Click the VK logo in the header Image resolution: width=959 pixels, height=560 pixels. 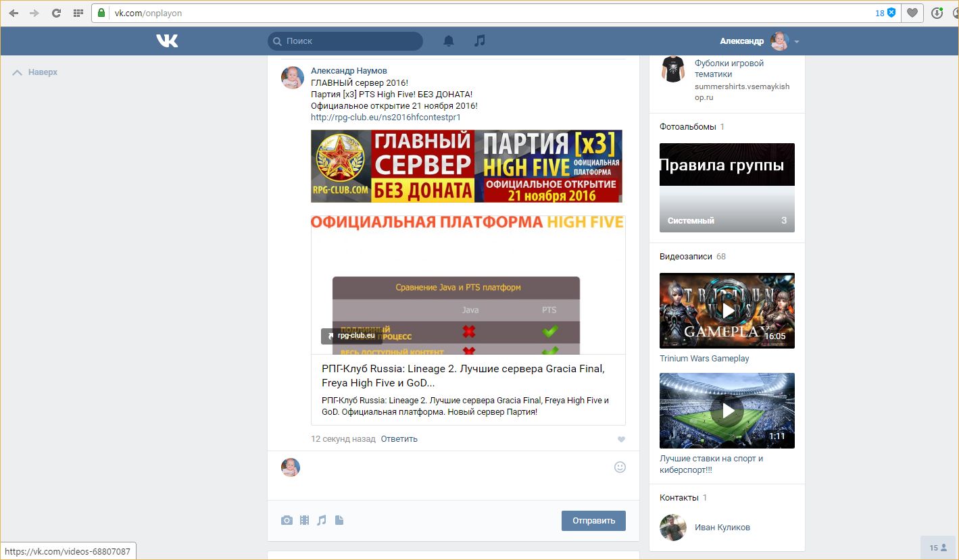167,41
